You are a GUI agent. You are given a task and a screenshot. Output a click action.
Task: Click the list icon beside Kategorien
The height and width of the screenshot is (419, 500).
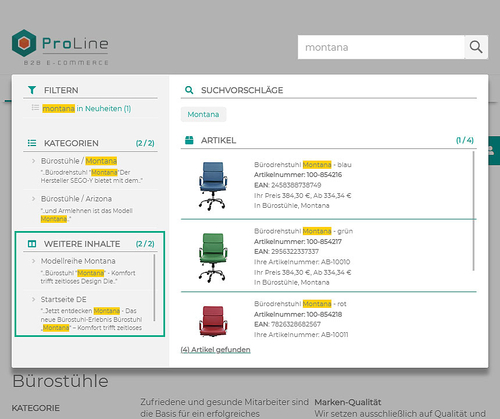click(x=32, y=143)
